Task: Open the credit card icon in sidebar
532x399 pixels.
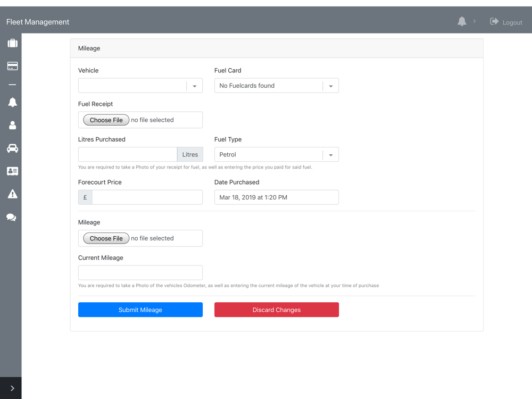Action: pyautogui.click(x=12, y=66)
